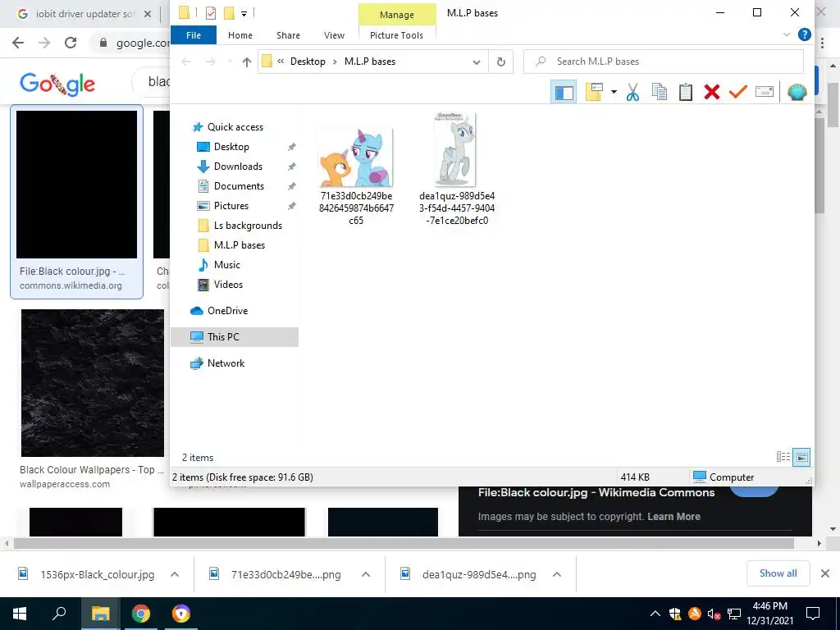The height and width of the screenshot is (630, 840).
Task: Click the properties checkmark in quick access toolbar
Action: point(211,13)
